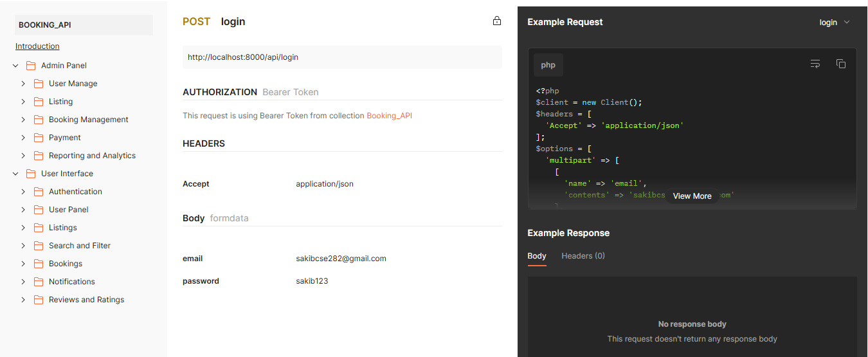Open the Introduction link
The height and width of the screenshot is (357, 868).
(37, 46)
